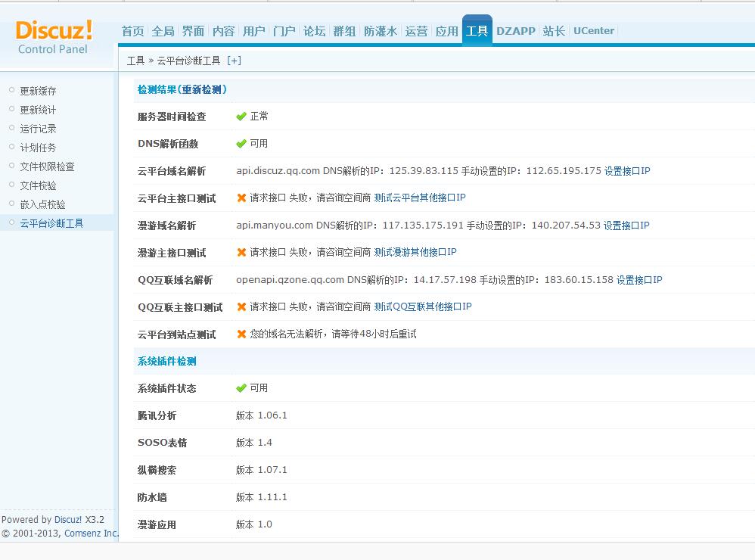The width and height of the screenshot is (755, 560).
Task: Open the Comsenz Inc. footer link
Action: coord(92,533)
